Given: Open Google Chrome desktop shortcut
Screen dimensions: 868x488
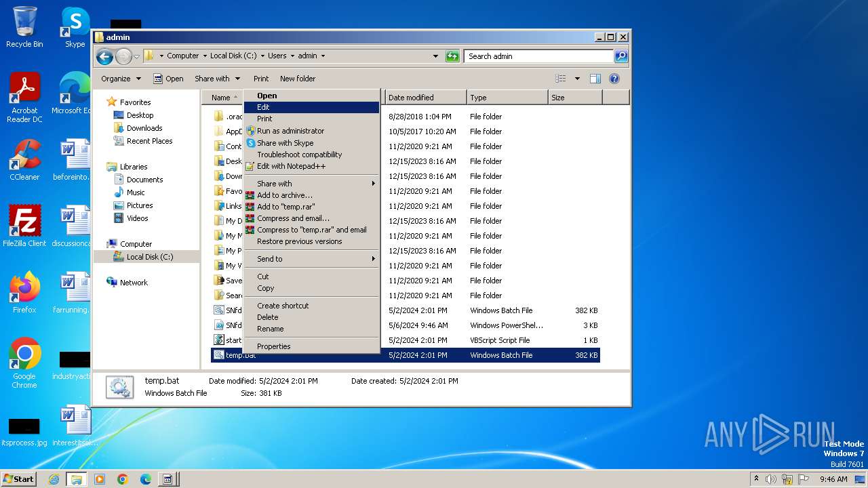Looking at the screenshot, I should [x=24, y=363].
